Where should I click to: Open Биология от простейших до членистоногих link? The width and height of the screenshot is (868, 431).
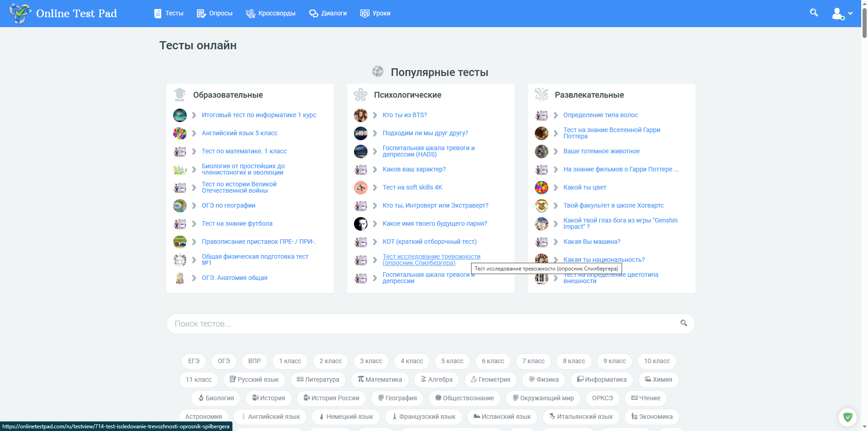point(243,169)
